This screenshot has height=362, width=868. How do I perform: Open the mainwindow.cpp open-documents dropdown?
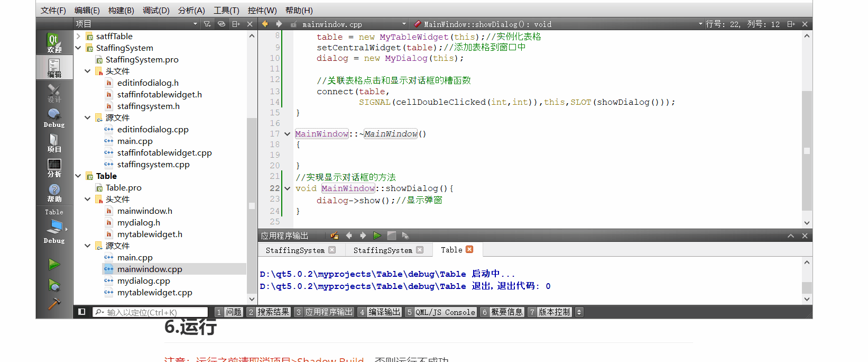point(354,24)
